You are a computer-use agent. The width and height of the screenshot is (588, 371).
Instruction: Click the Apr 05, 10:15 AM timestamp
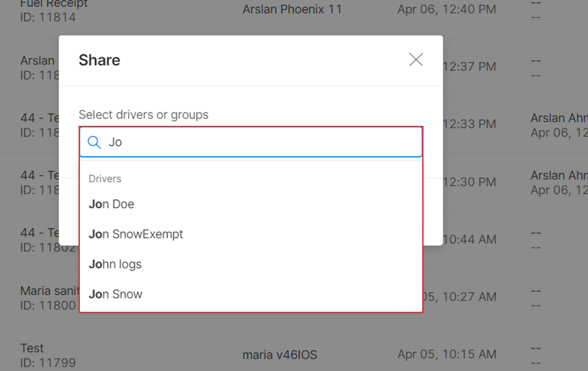pyautogui.click(x=447, y=354)
